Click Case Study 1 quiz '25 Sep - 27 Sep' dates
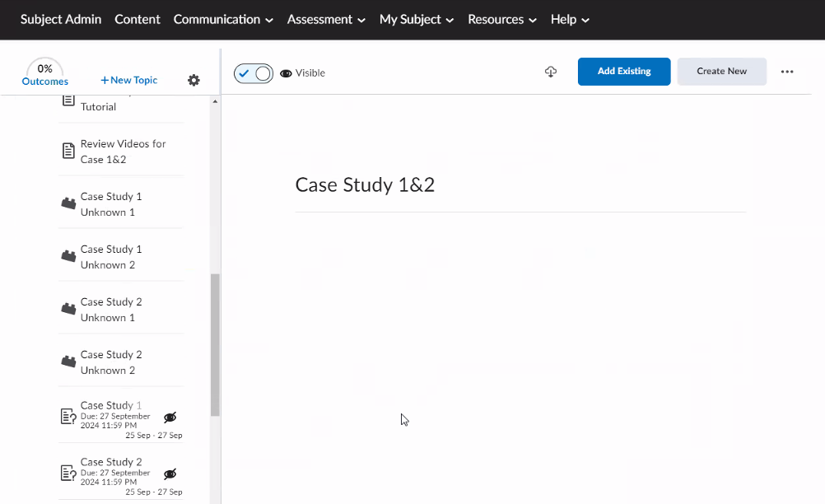This screenshot has width=825, height=504. [154, 436]
